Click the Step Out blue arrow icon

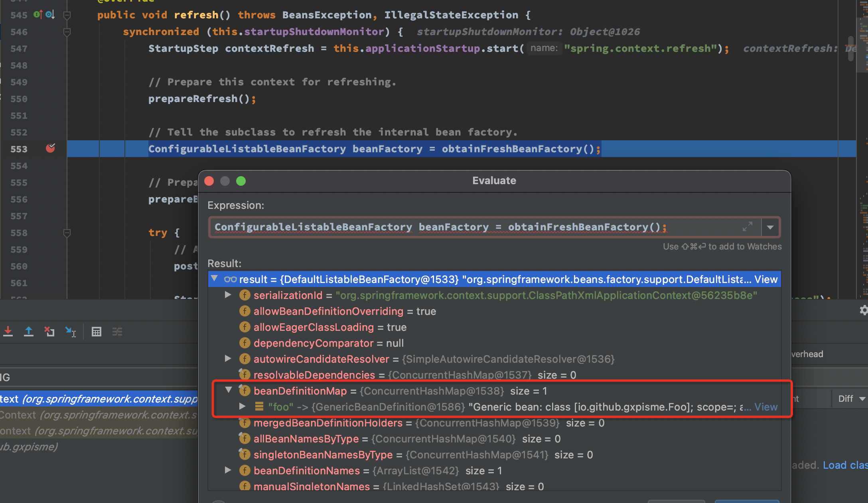[x=29, y=332]
